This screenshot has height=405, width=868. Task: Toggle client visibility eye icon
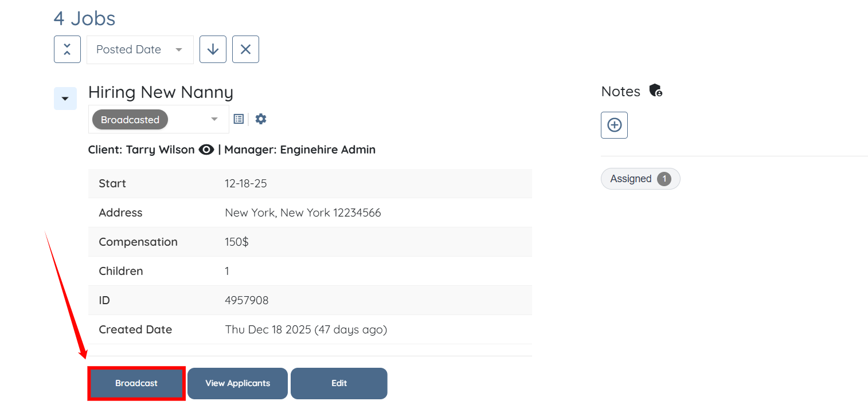pyautogui.click(x=206, y=150)
